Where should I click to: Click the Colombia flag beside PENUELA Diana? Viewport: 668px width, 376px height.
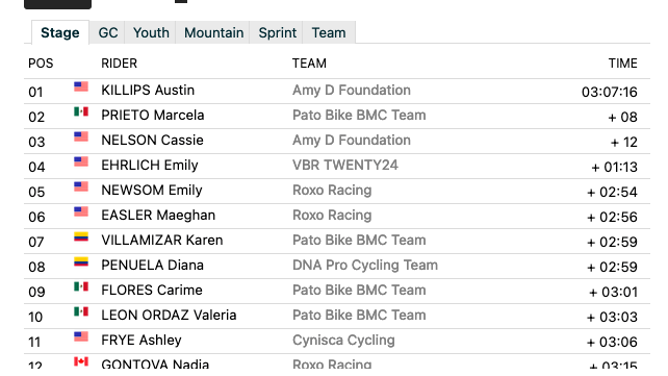[81, 262]
